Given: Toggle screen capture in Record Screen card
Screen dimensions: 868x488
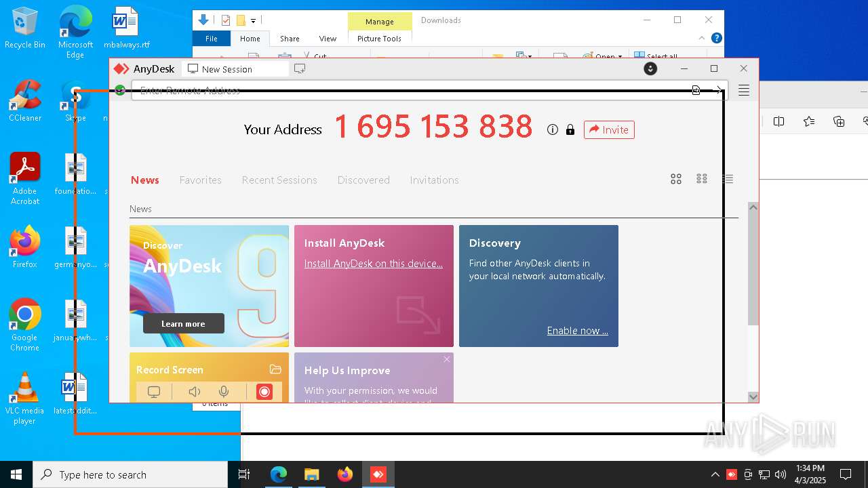Looking at the screenshot, I should 154,392.
